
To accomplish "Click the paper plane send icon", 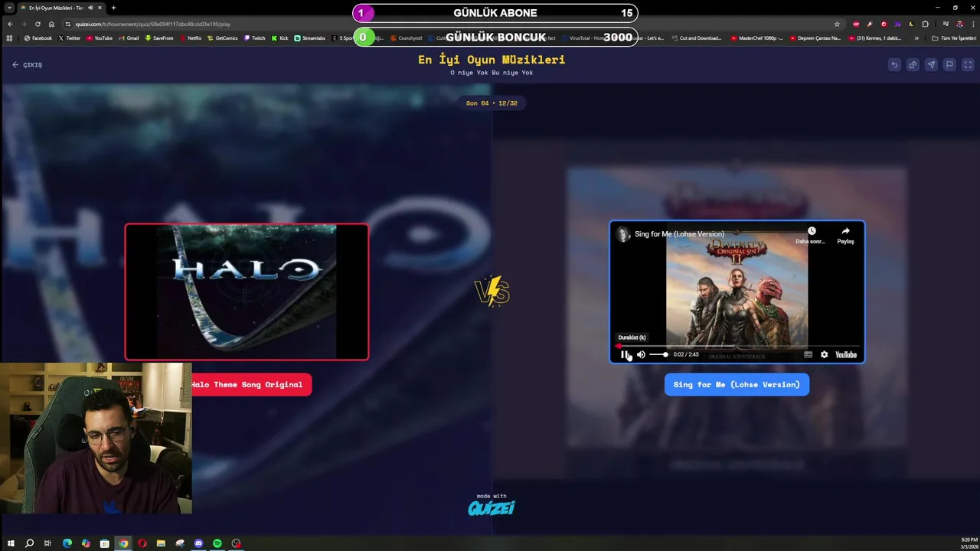I will 931,65.
